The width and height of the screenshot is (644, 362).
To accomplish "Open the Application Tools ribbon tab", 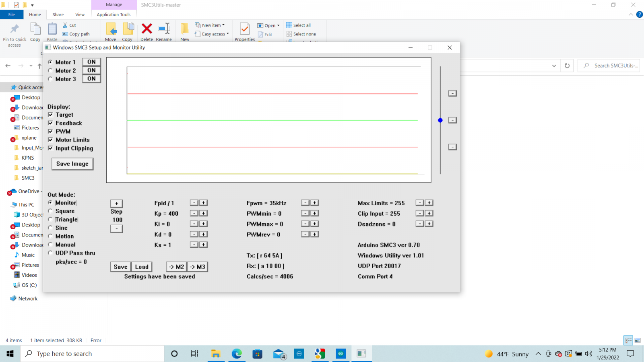I will [x=114, y=14].
